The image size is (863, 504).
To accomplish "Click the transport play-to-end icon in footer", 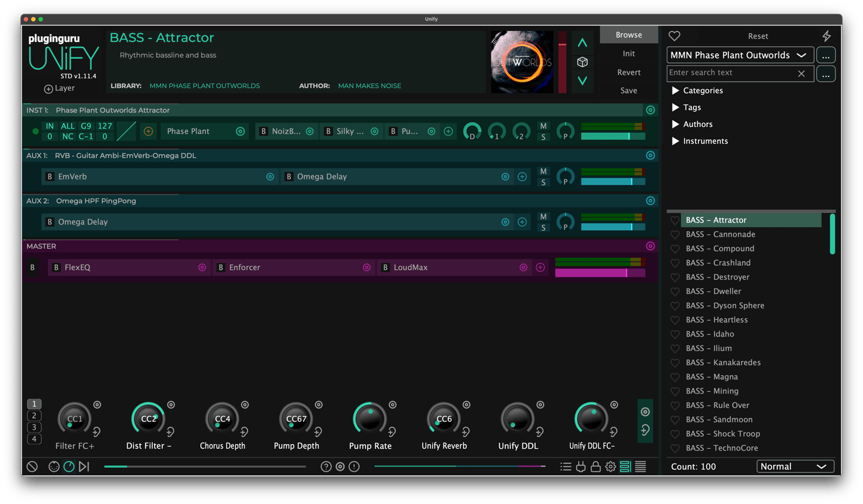I will click(84, 467).
